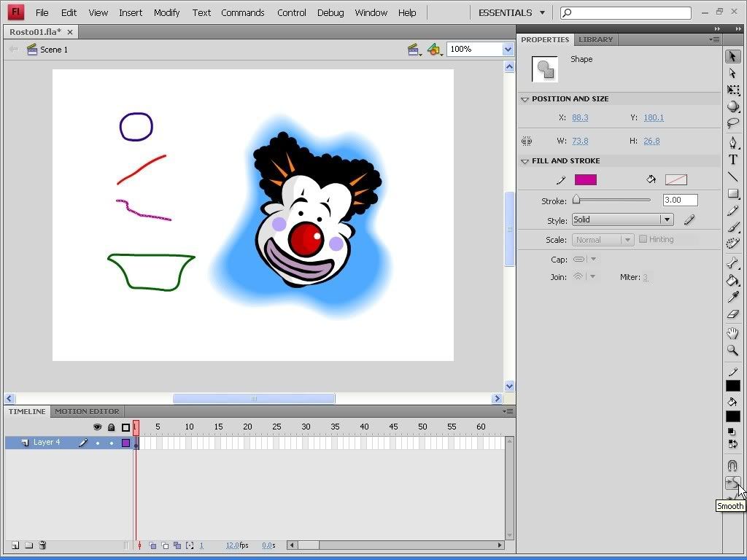Click the stroke width value field
The width and height of the screenshot is (747, 560).
tap(680, 200)
